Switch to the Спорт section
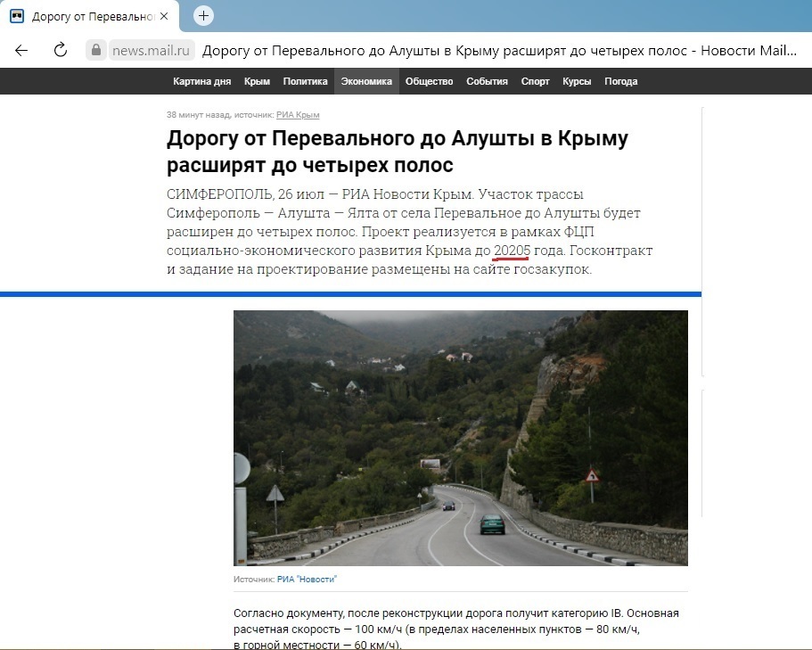 coord(535,81)
